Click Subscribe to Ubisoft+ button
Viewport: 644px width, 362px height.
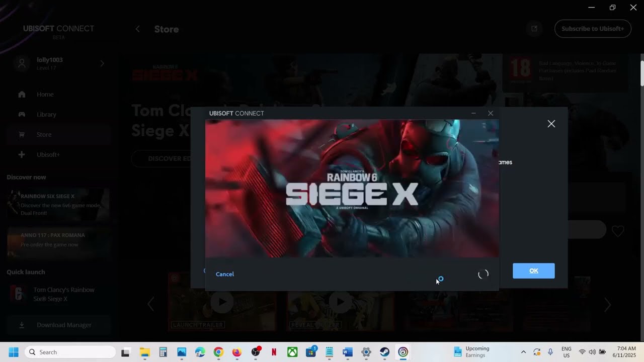point(593,29)
